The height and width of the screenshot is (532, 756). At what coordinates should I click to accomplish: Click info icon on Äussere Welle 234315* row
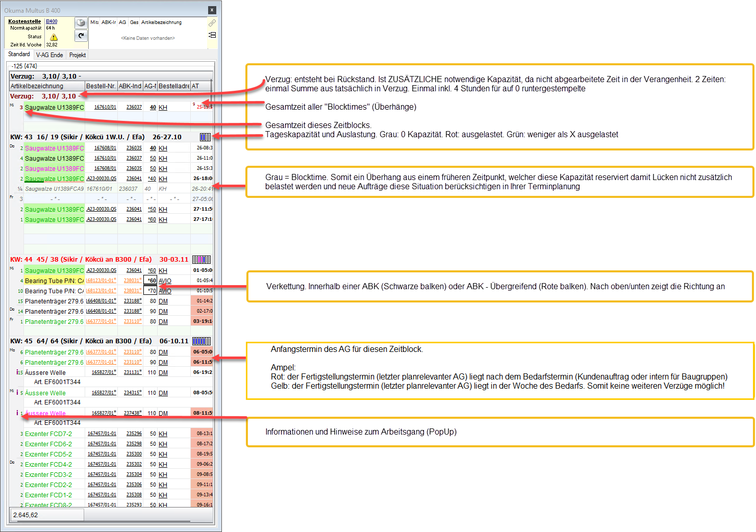click(x=17, y=393)
